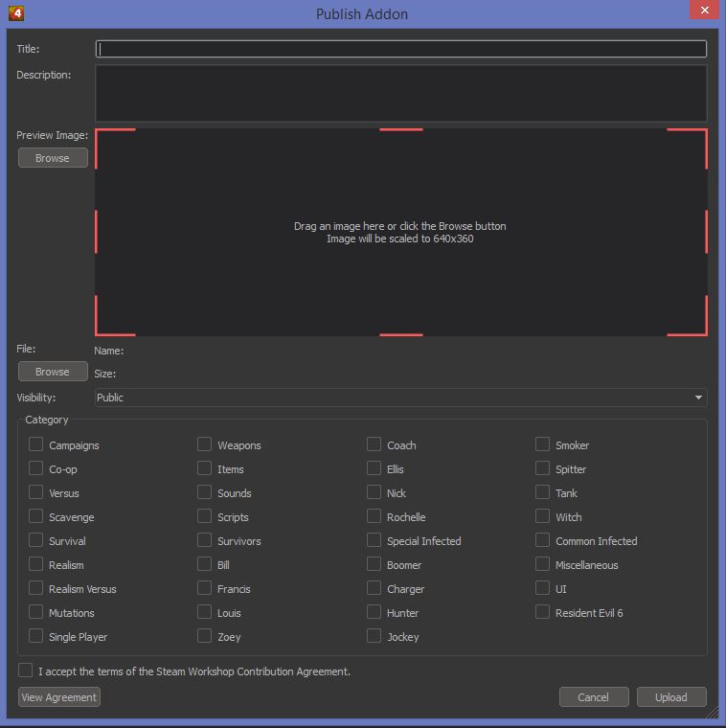Tick the Mutations checkbox
This screenshot has height=728, width=726.
(35, 612)
